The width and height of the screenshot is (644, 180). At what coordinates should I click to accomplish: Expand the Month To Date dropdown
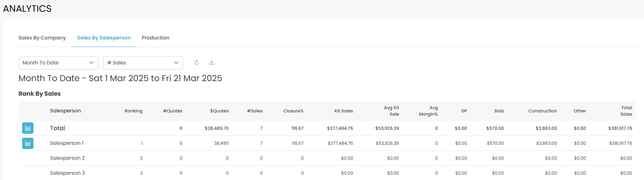coord(58,63)
